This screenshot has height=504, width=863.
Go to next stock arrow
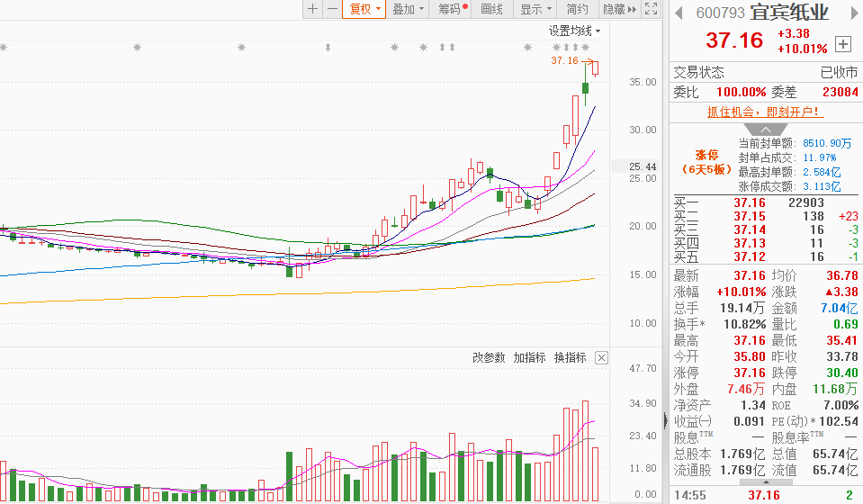[855, 13]
